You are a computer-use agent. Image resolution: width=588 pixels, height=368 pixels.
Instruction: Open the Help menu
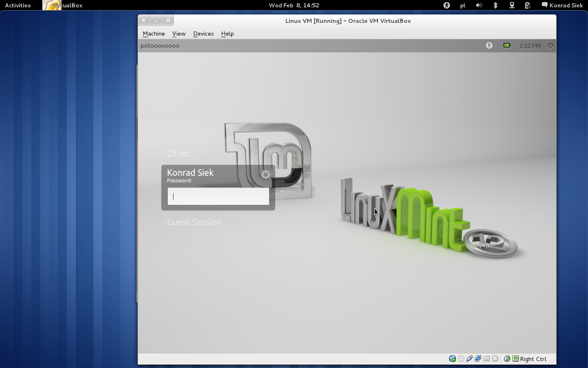(x=227, y=34)
